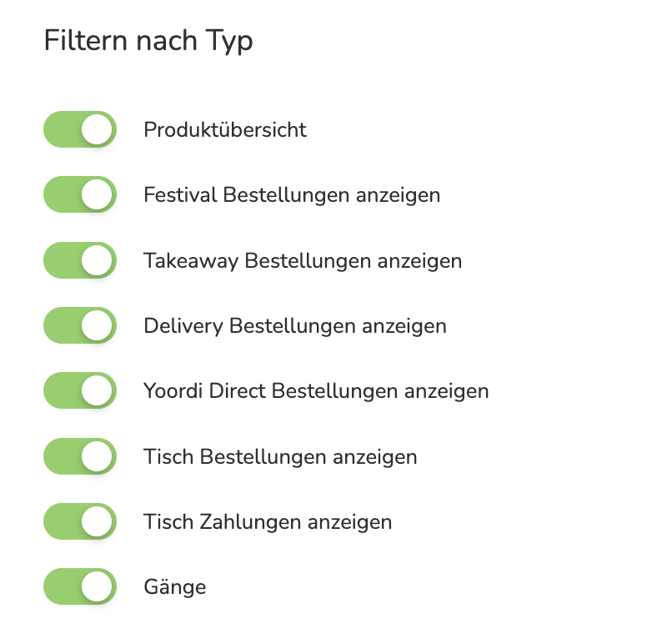Toggle Tisch Bestellungen anzeigen switch
The height and width of the screenshot is (644, 672).
(x=80, y=456)
